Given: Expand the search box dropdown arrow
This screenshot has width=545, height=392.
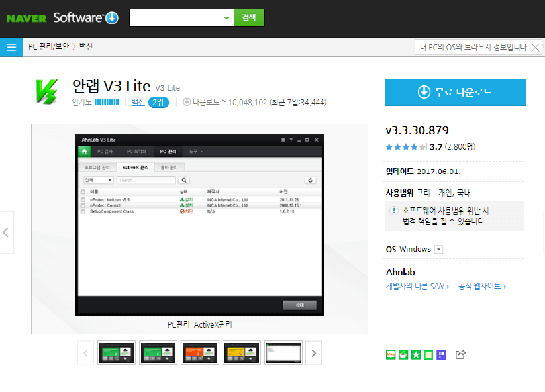Looking at the screenshot, I should tap(226, 18).
